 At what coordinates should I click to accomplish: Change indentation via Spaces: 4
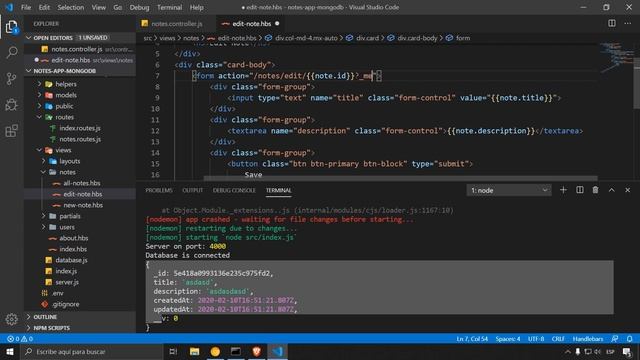pos(508,339)
